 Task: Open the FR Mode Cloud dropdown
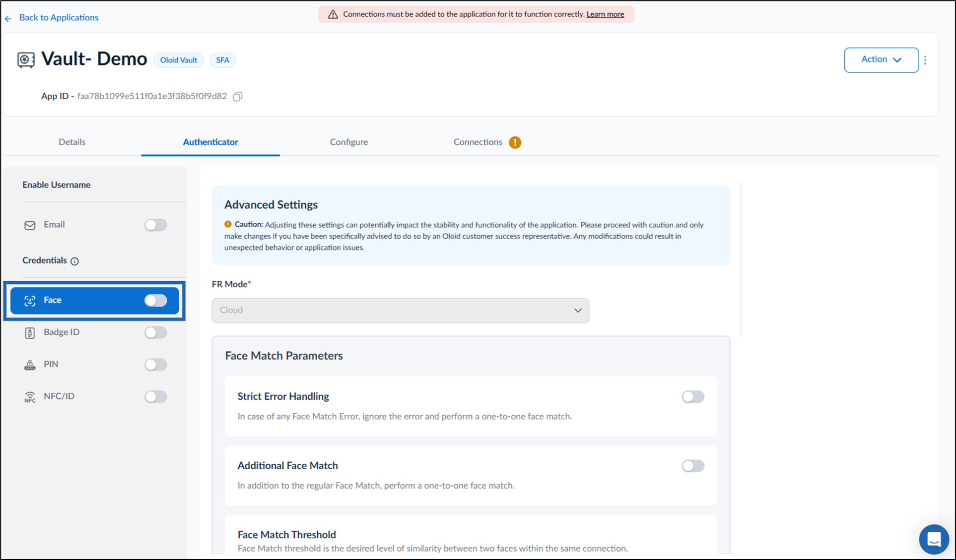(x=401, y=311)
